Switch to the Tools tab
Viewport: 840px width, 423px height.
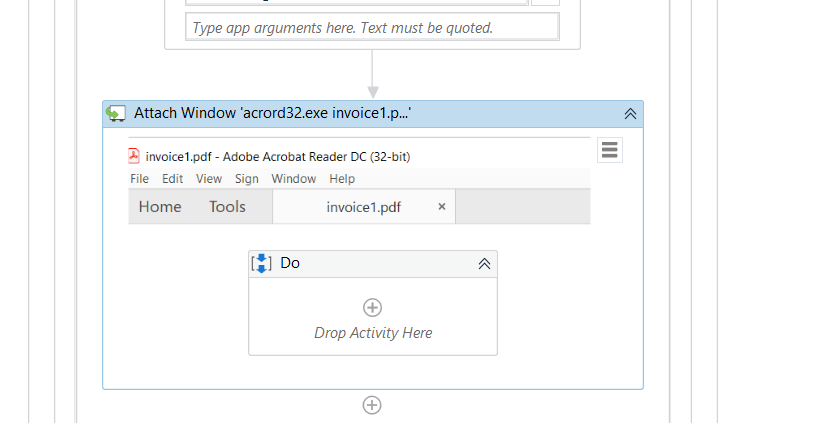[227, 207]
